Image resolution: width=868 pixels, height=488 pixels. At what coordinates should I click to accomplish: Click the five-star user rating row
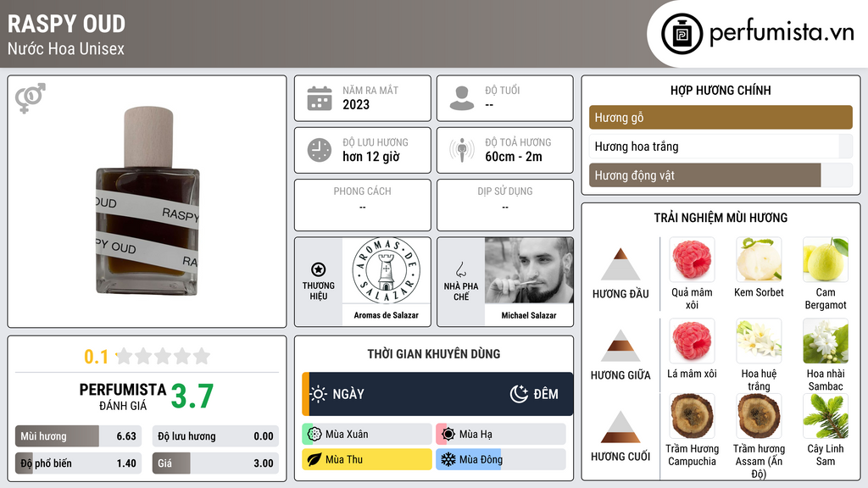(x=163, y=356)
